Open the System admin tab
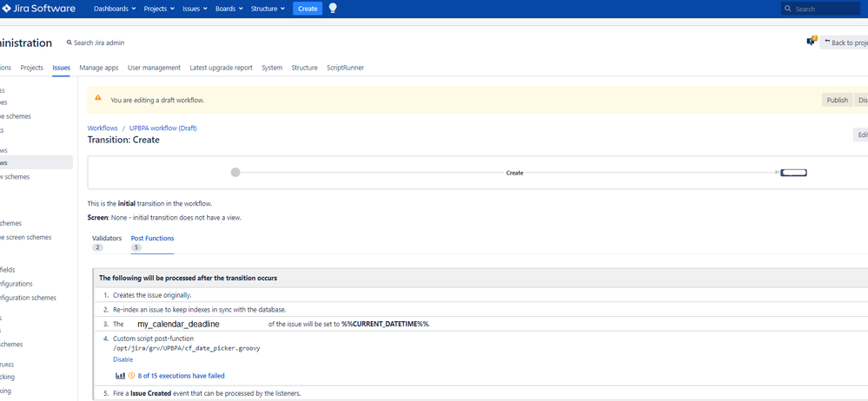Screen dimensions: 868x401 click(x=272, y=68)
